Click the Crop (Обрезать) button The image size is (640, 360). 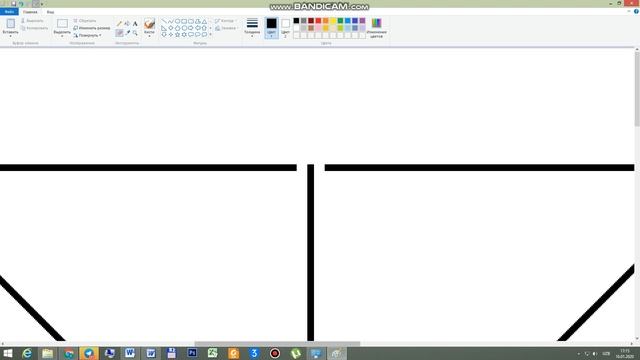(85, 21)
